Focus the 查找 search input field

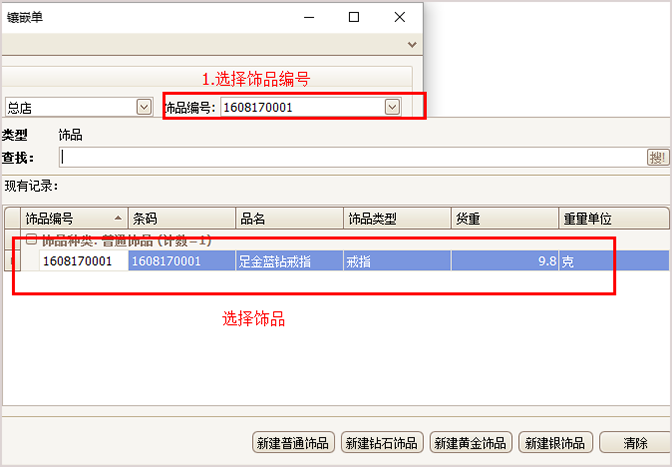tap(352, 158)
